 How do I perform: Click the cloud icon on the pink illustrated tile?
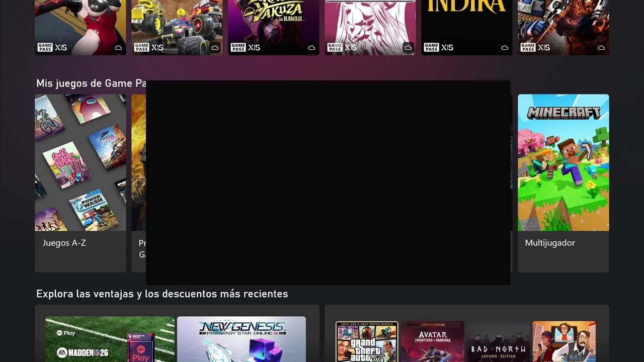408,48
